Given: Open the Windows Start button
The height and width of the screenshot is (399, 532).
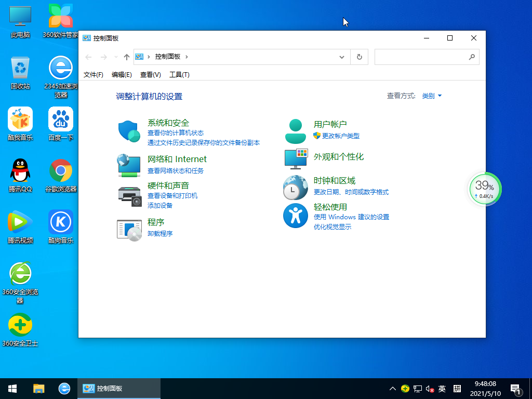Looking at the screenshot, I should point(12,389).
